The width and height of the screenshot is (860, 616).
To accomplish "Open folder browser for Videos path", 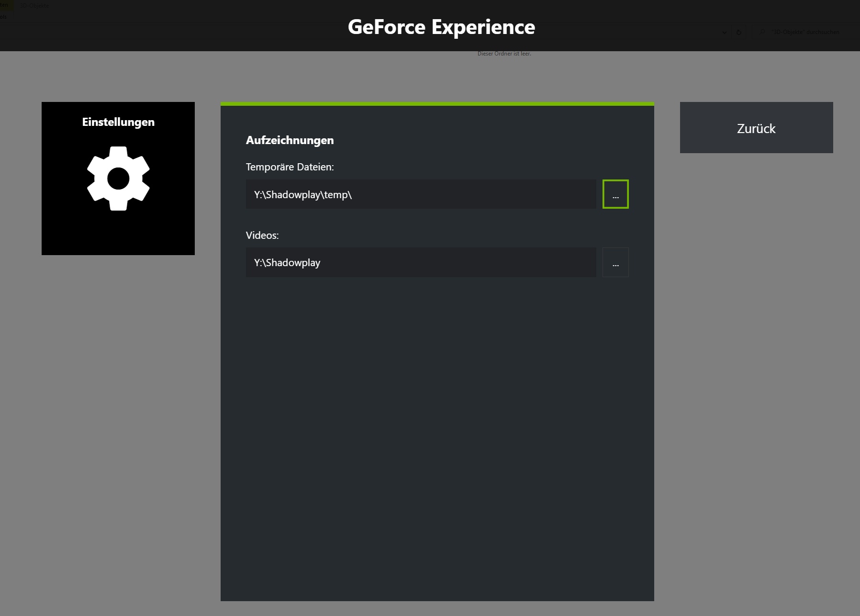I will pos(615,262).
